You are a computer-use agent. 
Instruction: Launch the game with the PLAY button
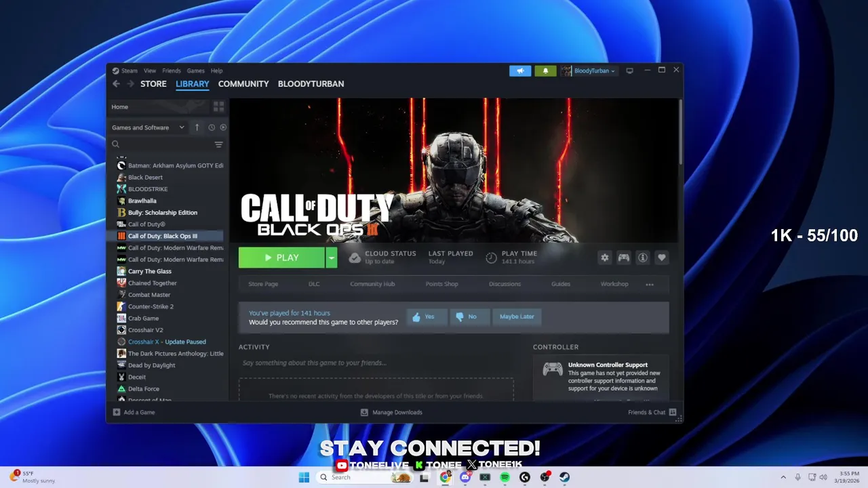coord(281,258)
